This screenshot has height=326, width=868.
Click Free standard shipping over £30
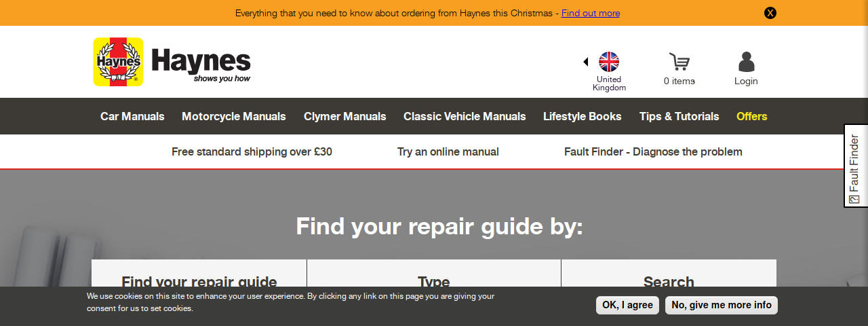[252, 151]
